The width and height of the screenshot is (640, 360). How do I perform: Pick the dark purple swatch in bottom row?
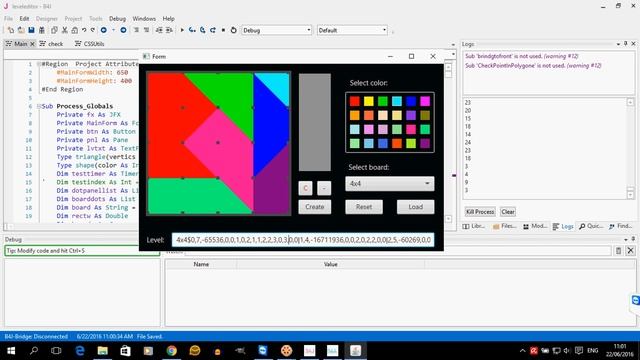click(x=425, y=143)
